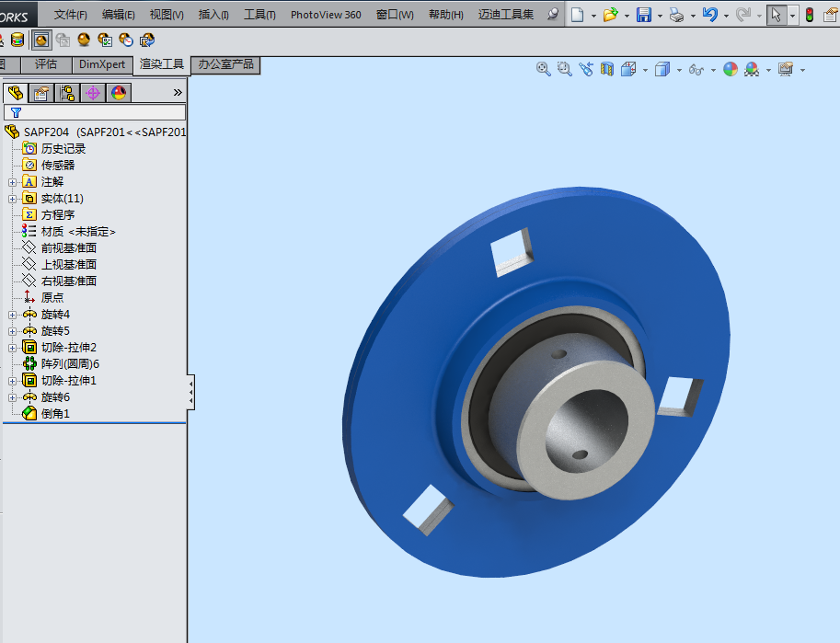Click the Recall Last Render icon
The height and width of the screenshot is (643, 840).
(x=147, y=40)
